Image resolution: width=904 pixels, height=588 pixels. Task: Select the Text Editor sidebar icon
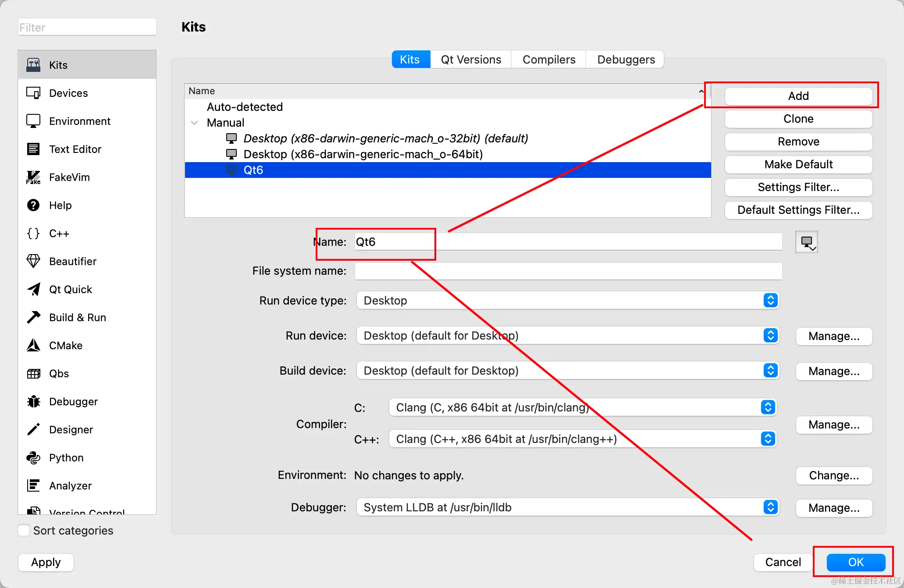pyautogui.click(x=33, y=149)
